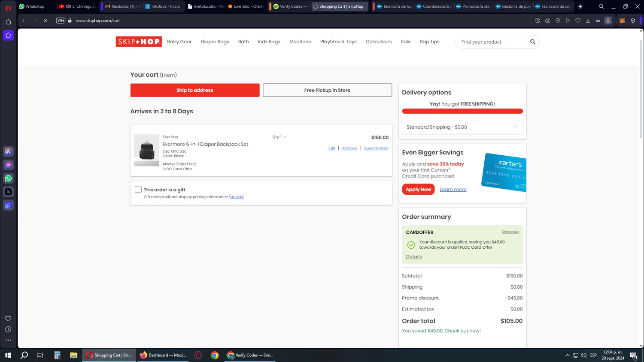Click search tabs magnifier in title bar
This screenshot has height=362, width=644.
[x=601, y=6]
